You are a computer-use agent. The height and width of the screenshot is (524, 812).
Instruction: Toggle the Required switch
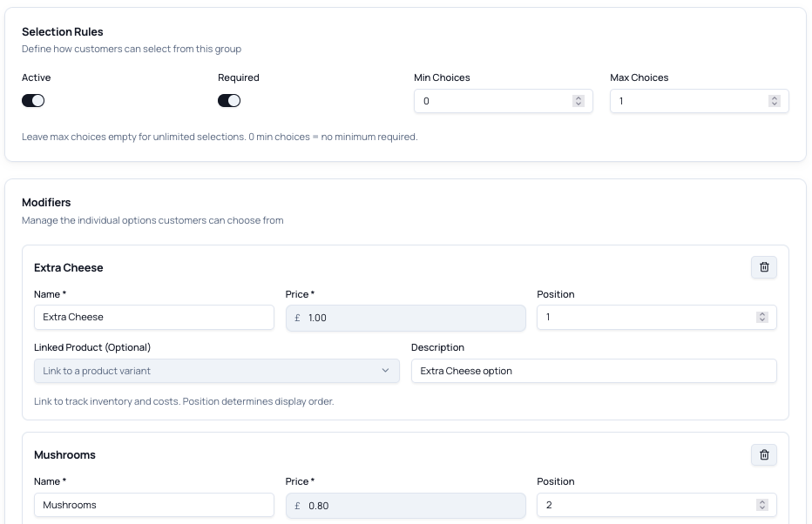tap(229, 101)
